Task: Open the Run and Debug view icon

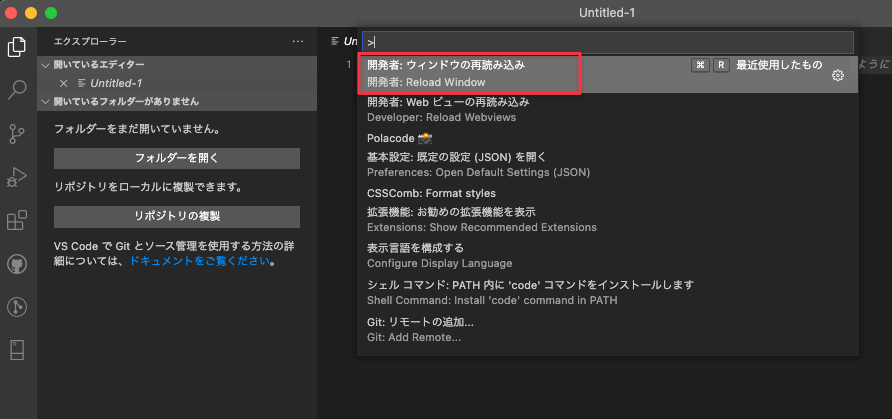Action: (17, 177)
